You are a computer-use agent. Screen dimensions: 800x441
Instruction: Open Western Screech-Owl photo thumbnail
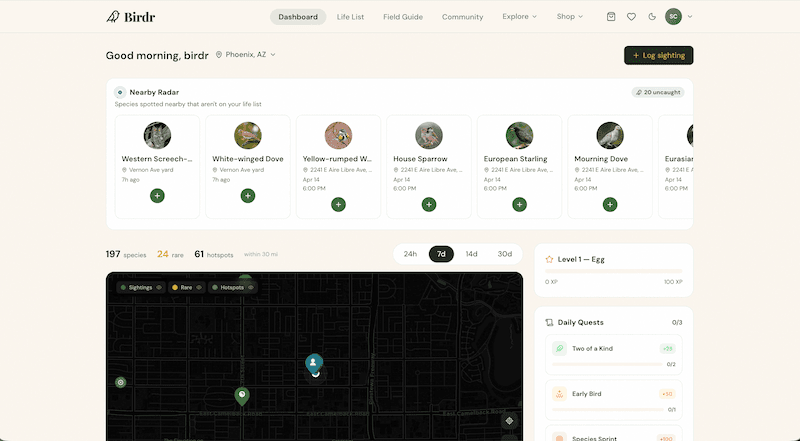pyautogui.click(x=157, y=135)
